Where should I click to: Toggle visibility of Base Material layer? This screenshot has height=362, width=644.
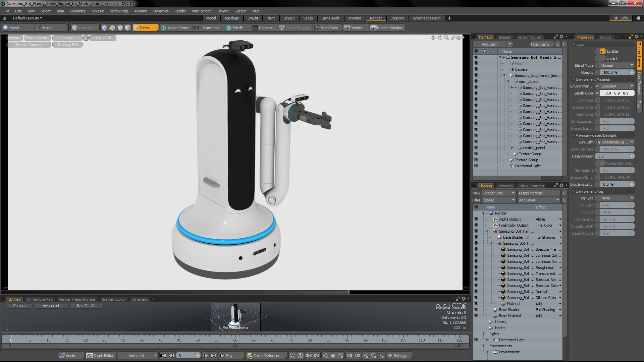click(476, 316)
